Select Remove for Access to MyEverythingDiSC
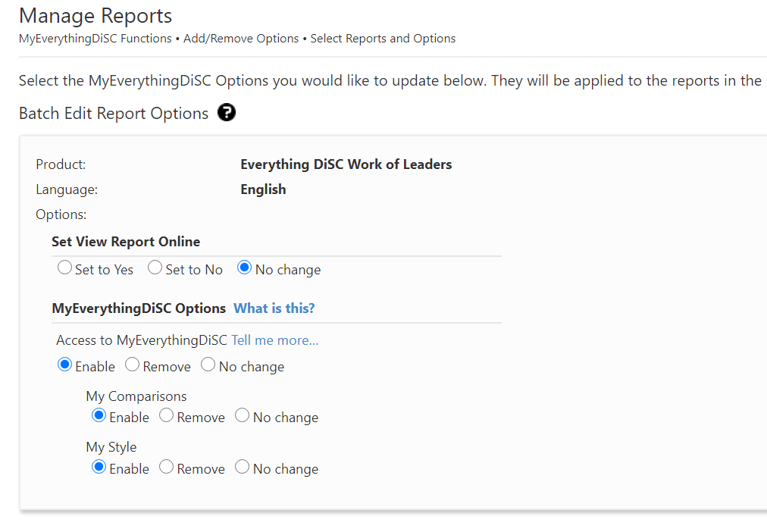 tap(132, 365)
